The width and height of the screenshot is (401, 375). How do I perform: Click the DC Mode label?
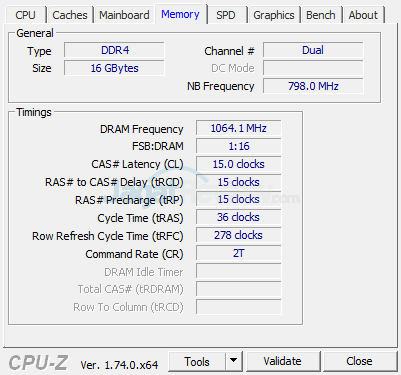233,68
